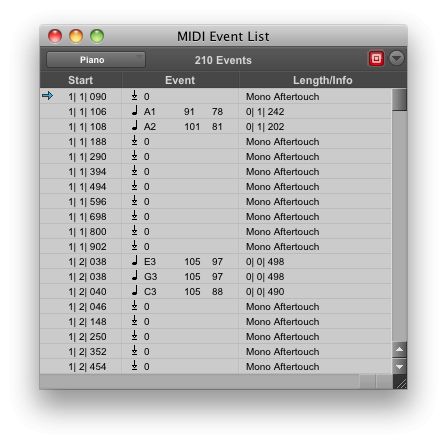The image size is (447, 444).
Task: Click the note icon for C3 event
Action: pos(134,291)
